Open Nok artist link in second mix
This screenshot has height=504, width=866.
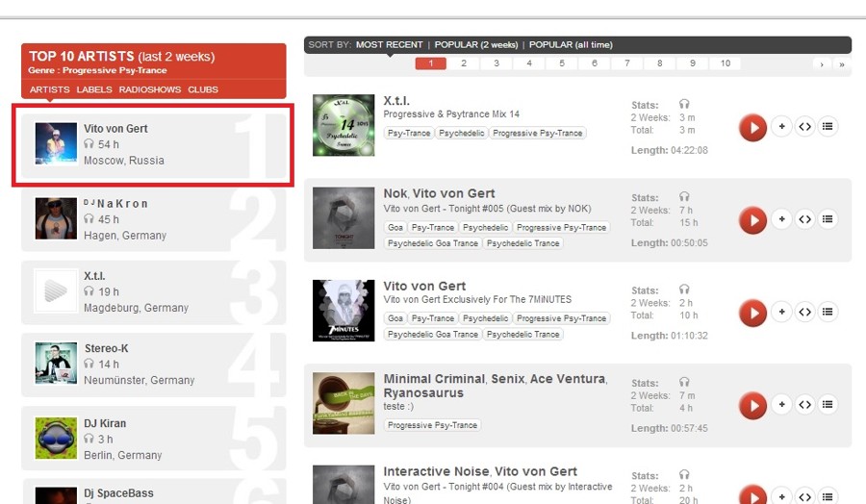395,193
